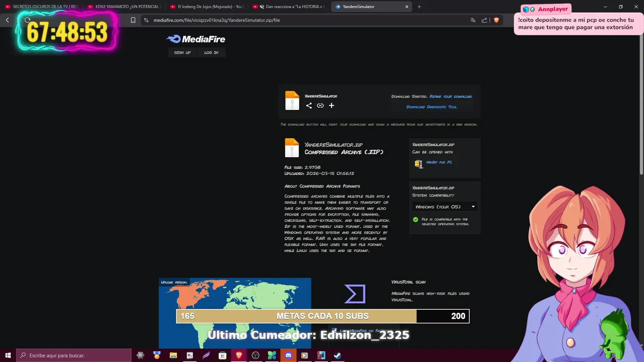Click Repair your download link
This screenshot has width=644, height=362.
click(451, 97)
